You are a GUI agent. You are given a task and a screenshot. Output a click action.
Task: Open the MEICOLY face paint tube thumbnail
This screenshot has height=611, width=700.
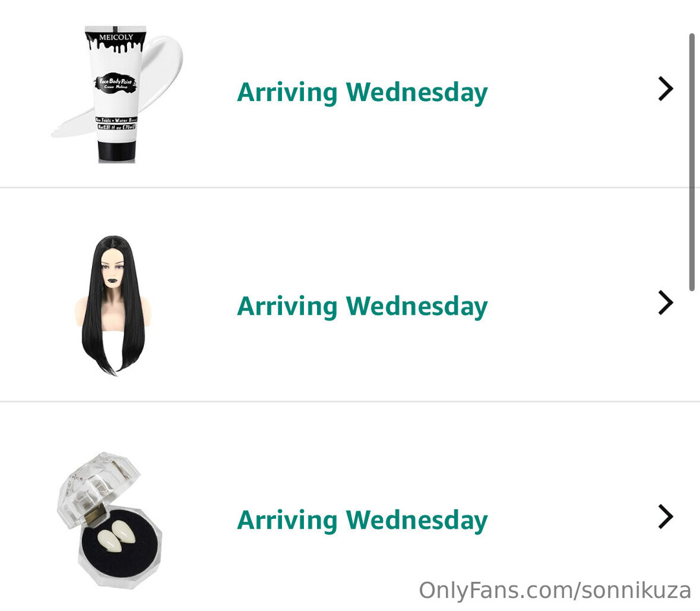click(x=116, y=94)
